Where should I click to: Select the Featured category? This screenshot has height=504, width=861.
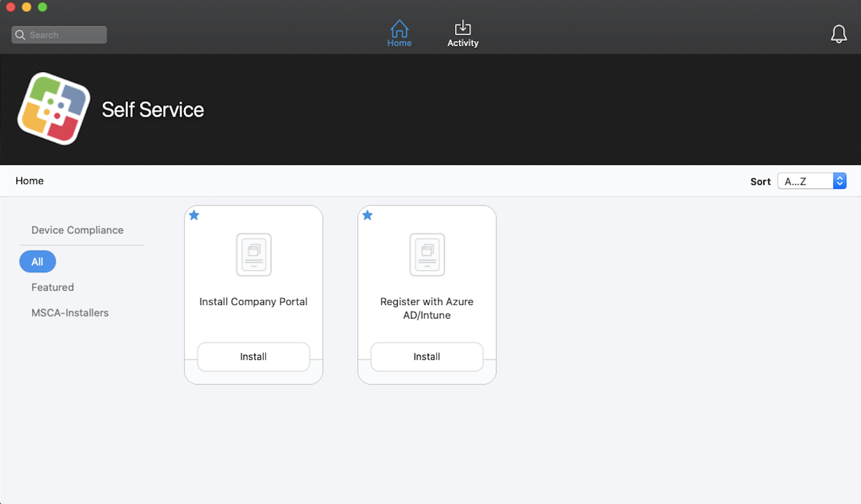click(52, 287)
